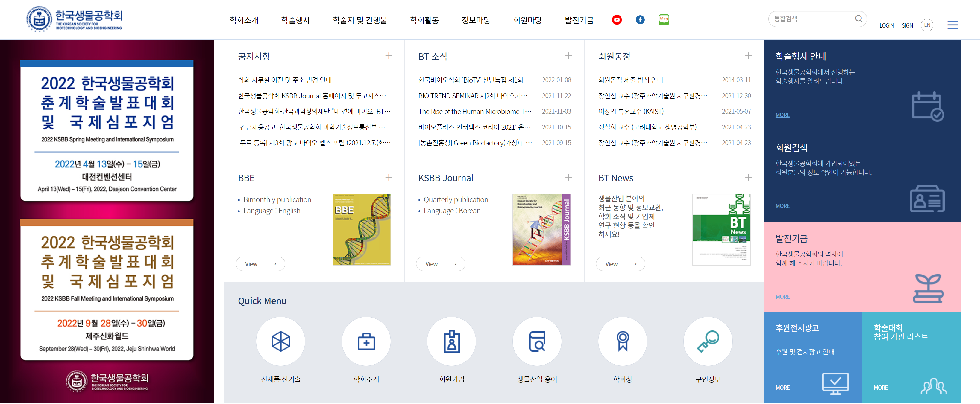980x404 pixels.
Task: Open the 구인정보 quick menu icon
Action: (708, 341)
